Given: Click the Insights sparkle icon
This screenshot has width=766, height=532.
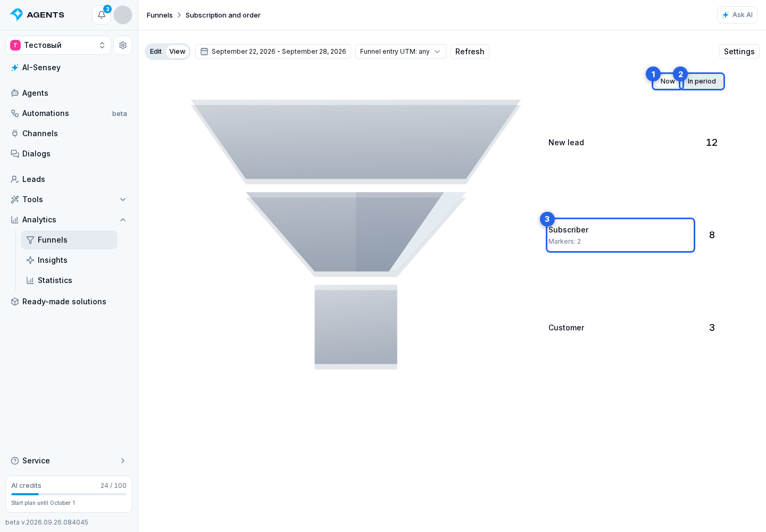Looking at the screenshot, I should [30, 260].
